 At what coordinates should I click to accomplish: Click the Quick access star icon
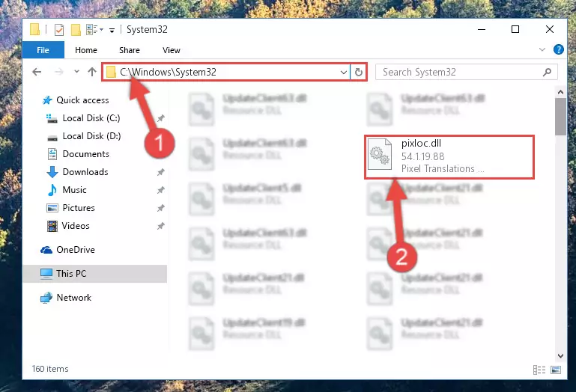(47, 99)
